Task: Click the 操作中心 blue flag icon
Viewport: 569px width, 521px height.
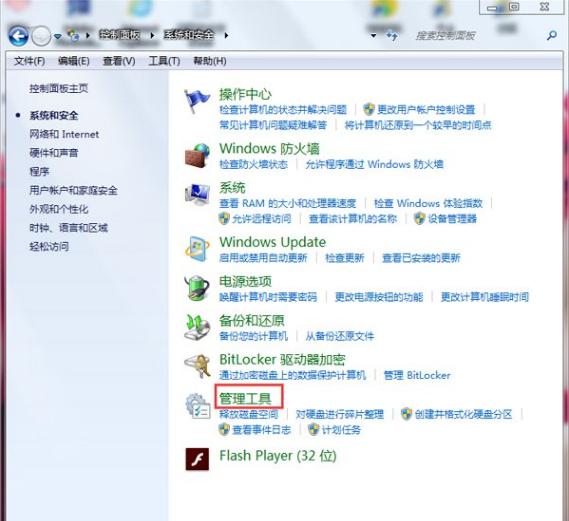Action: click(197, 102)
